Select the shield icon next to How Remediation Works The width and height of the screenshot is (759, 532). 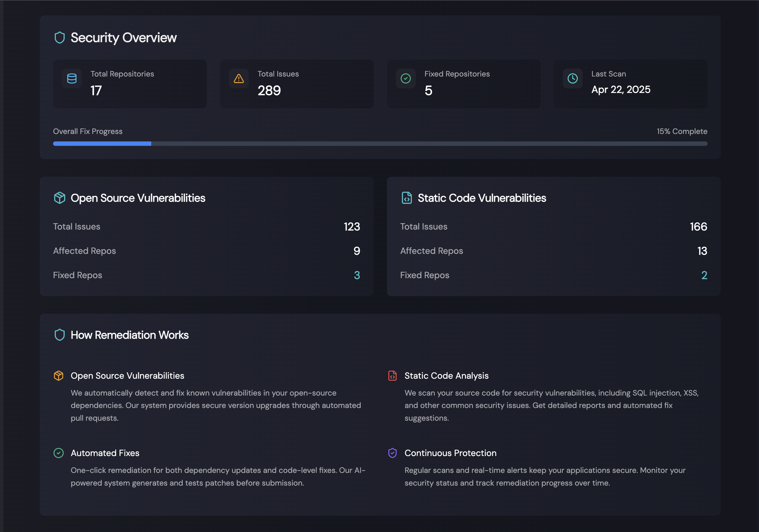tap(59, 335)
